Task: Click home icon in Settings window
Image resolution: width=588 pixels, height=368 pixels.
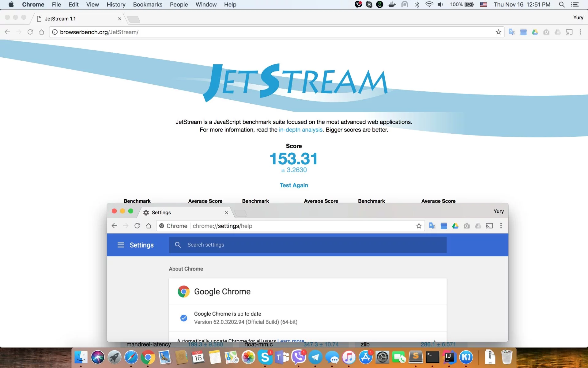Action: [x=149, y=226]
